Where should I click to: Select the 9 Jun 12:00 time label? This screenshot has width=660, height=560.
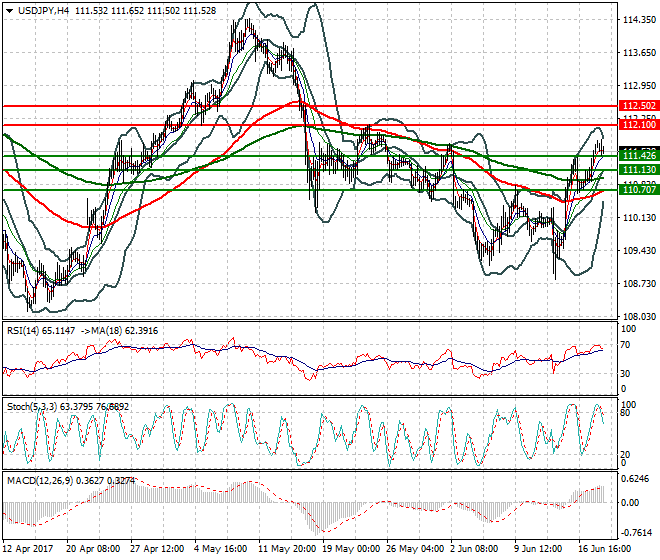click(538, 549)
